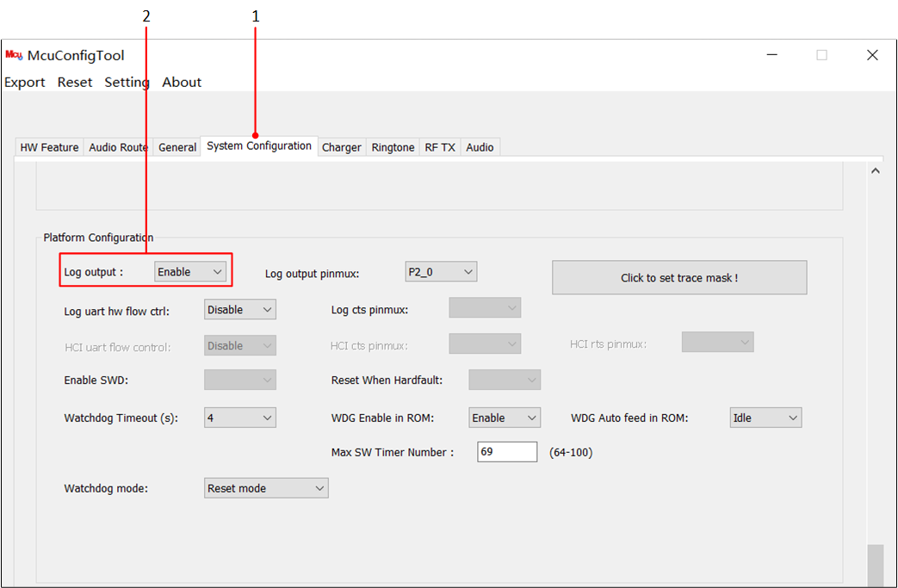Select the Ringtone tab
This screenshot has height=588, width=898.
[x=393, y=147]
